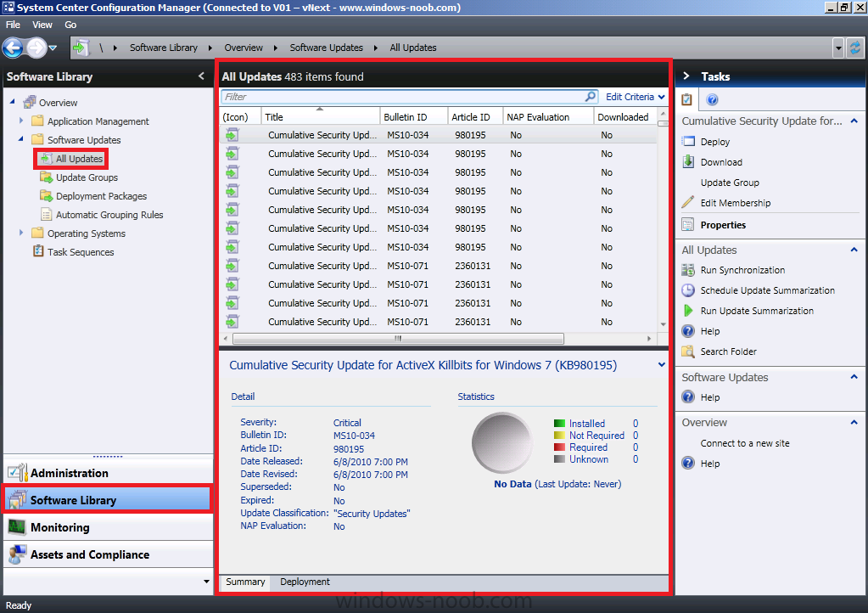Click the Deployment Packages folder icon
The height and width of the screenshot is (613, 868).
click(x=47, y=196)
